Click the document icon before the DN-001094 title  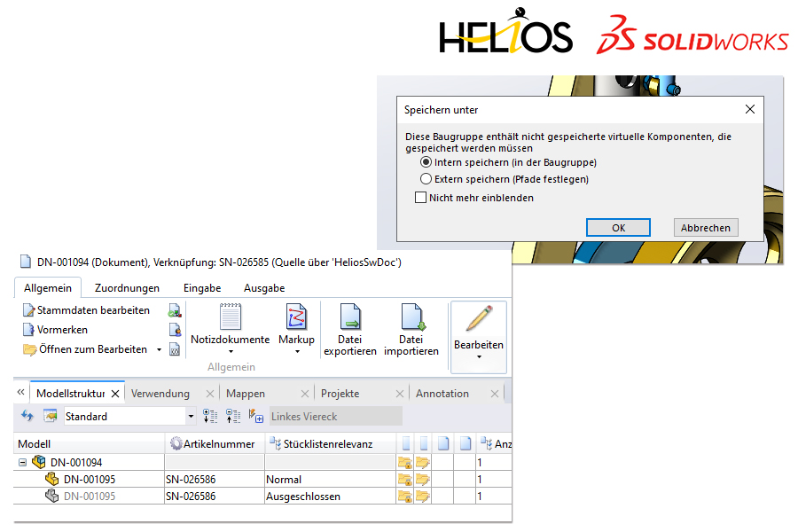26,262
